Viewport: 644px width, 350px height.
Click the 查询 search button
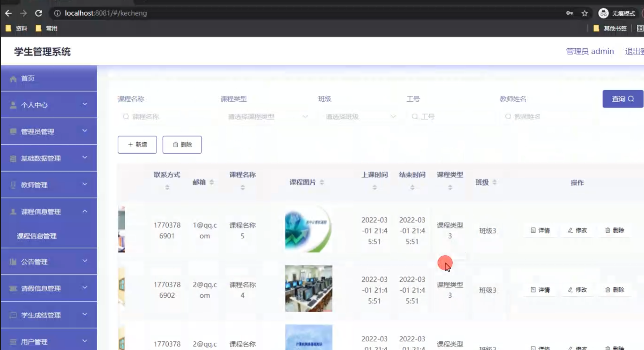coord(622,98)
